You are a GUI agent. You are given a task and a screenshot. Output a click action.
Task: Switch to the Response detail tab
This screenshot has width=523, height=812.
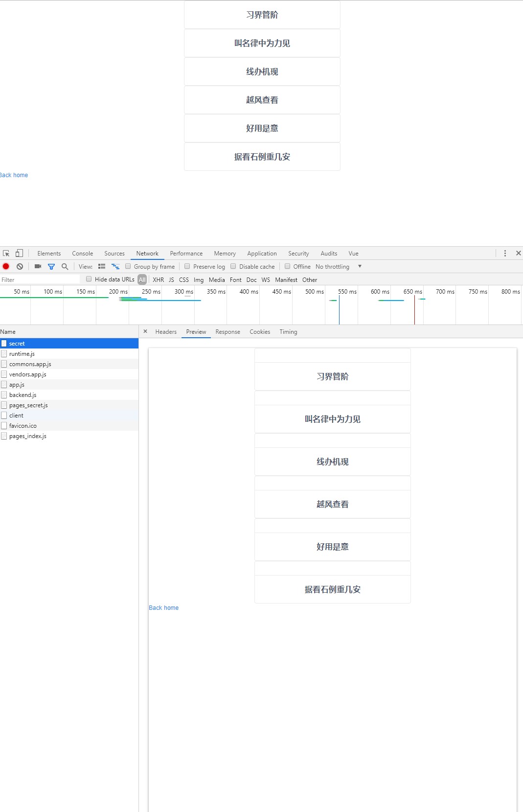(227, 332)
